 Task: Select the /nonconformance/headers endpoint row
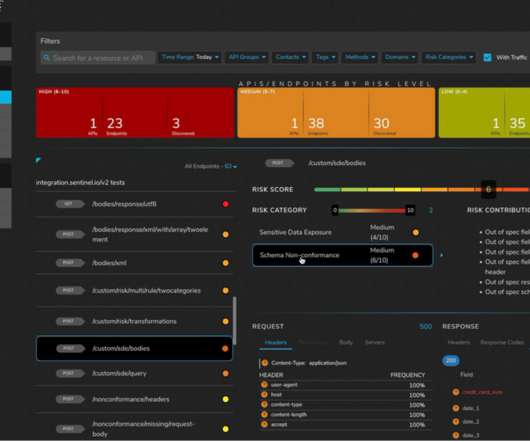134,399
